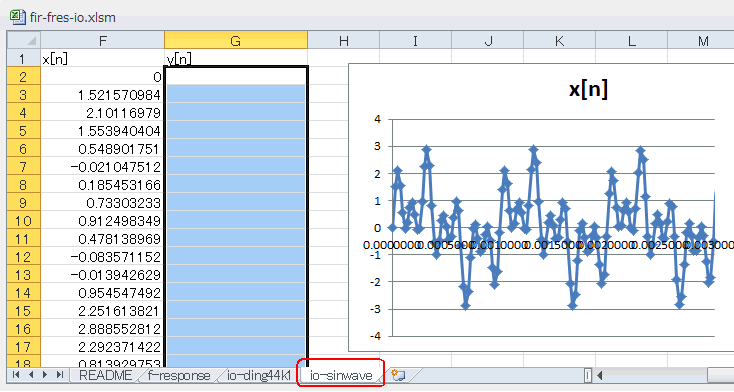Select row 17 header

tap(24, 347)
